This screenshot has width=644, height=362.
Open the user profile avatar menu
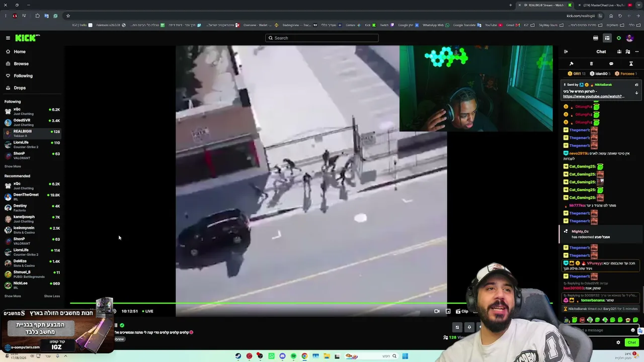click(629, 38)
